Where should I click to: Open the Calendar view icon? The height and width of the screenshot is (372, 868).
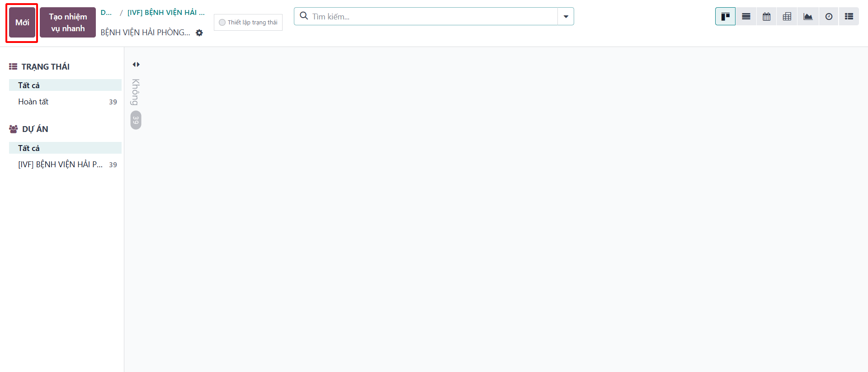[x=767, y=17]
